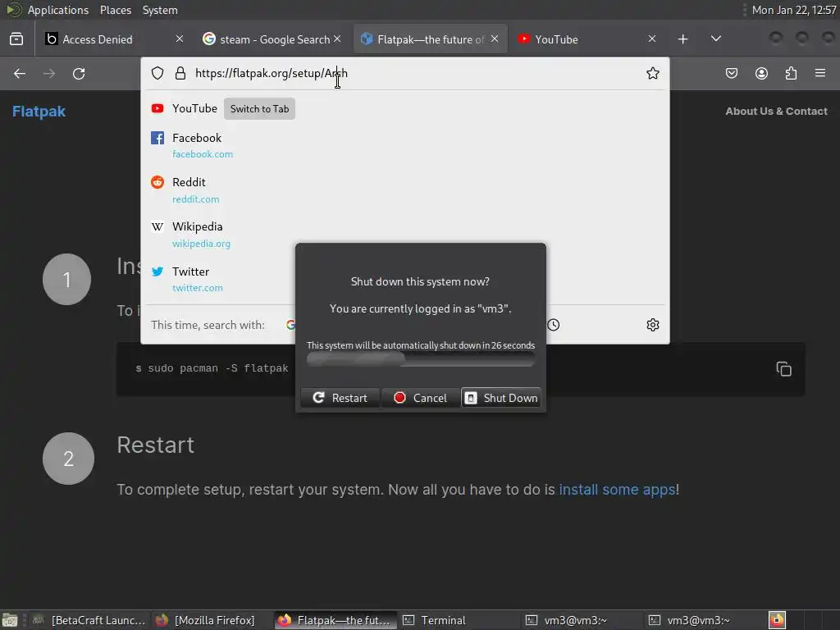Switch to Flatpak Firefox taskbar window
The width and height of the screenshot is (840, 630).
pyautogui.click(x=336, y=620)
